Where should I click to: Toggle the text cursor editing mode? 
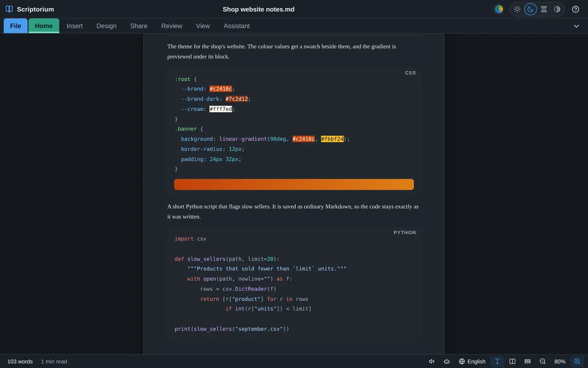point(497,362)
